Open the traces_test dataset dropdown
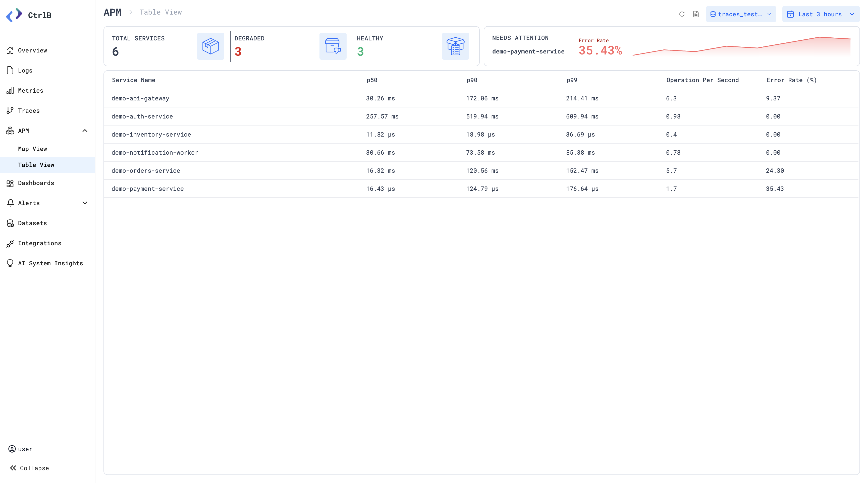The height and width of the screenshot is (483, 868). (x=741, y=14)
